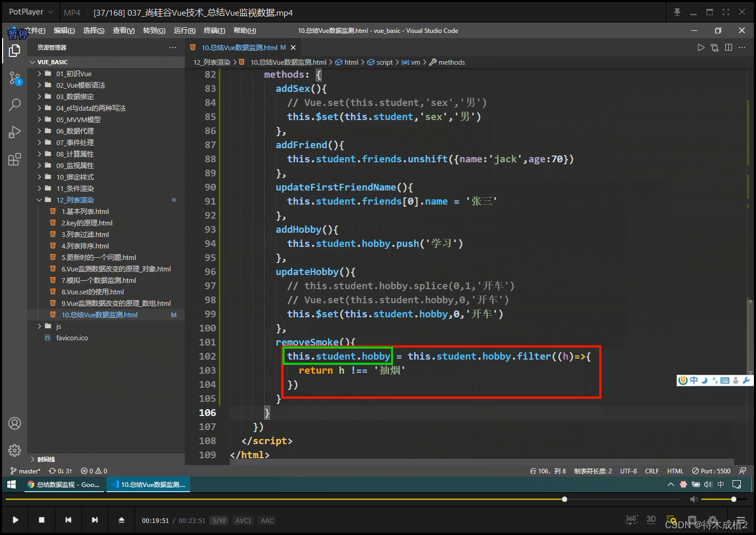
Task: Toggle PotPlayer pin on top
Action: pyautogui.click(x=677, y=12)
